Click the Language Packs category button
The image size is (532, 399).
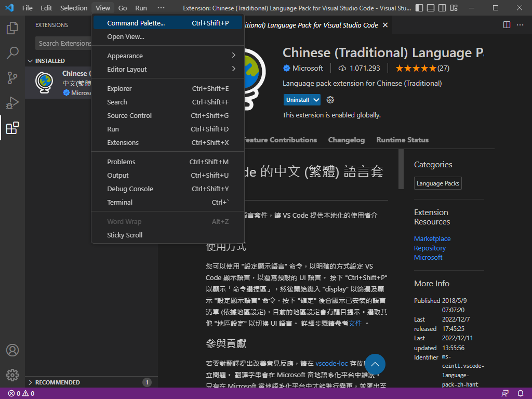[437, 183]
